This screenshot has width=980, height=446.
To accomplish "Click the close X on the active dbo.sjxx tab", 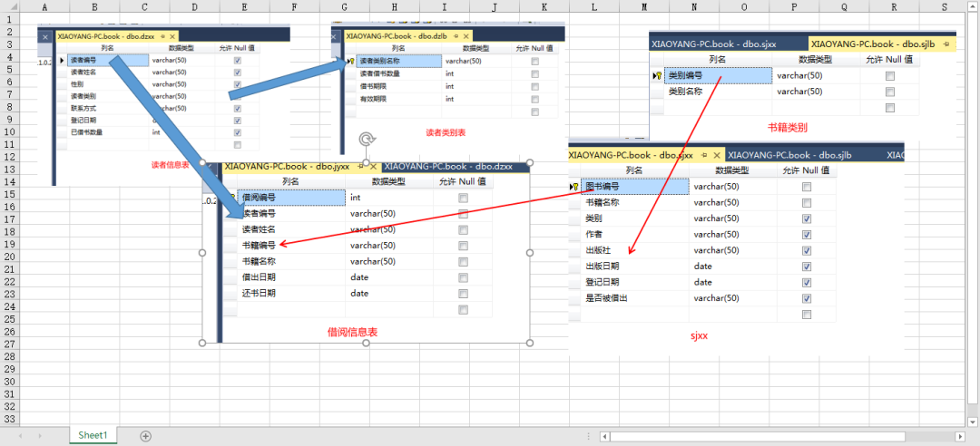I will point(717,154).
